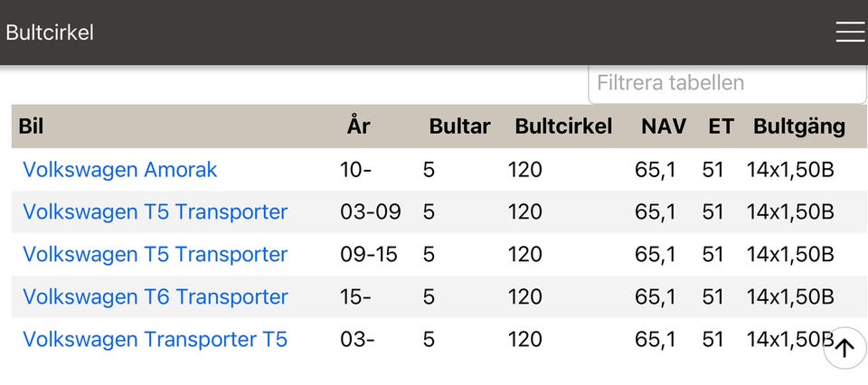The height and width of the screenshot is (385, 868).
Task: Sort by the ET column header
Action: 721,127
